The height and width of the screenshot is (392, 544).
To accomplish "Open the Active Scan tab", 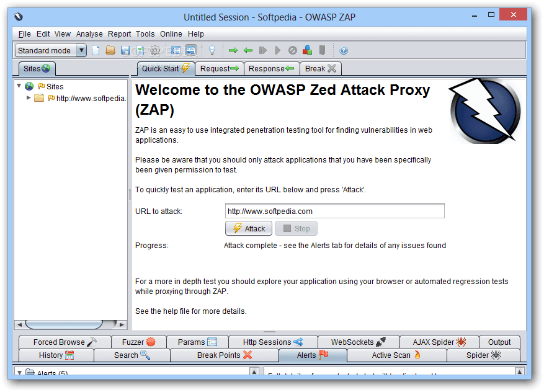I will pyautogui.click(x=396, y=355).
